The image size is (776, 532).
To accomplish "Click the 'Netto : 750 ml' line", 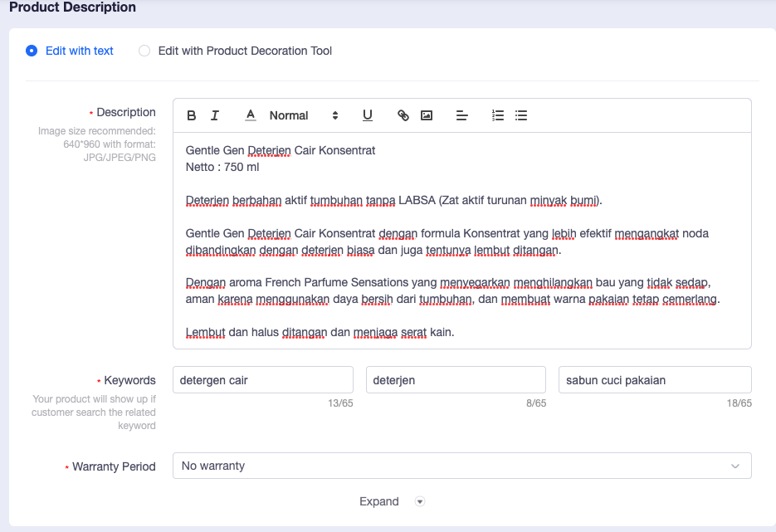I will [222, 168].
